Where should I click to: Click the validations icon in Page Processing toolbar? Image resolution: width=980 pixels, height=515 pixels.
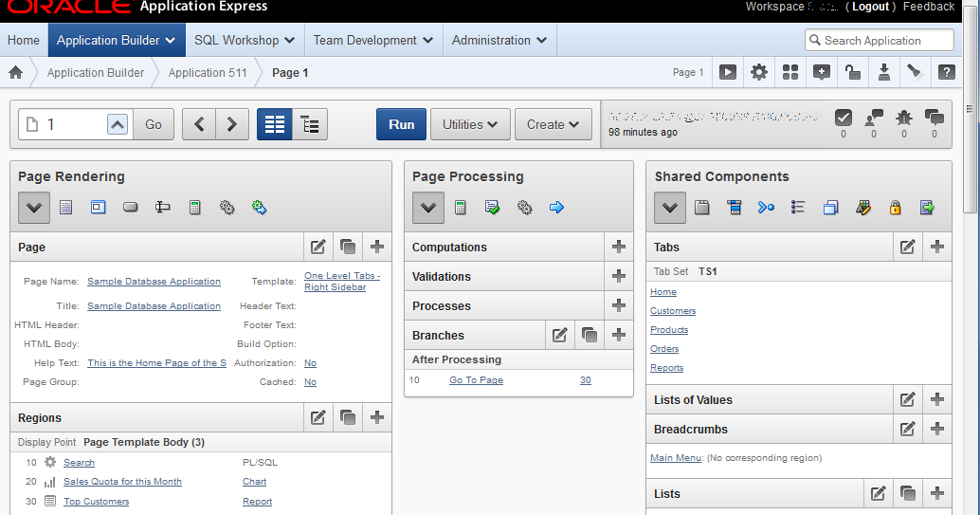tap(492, 207)
